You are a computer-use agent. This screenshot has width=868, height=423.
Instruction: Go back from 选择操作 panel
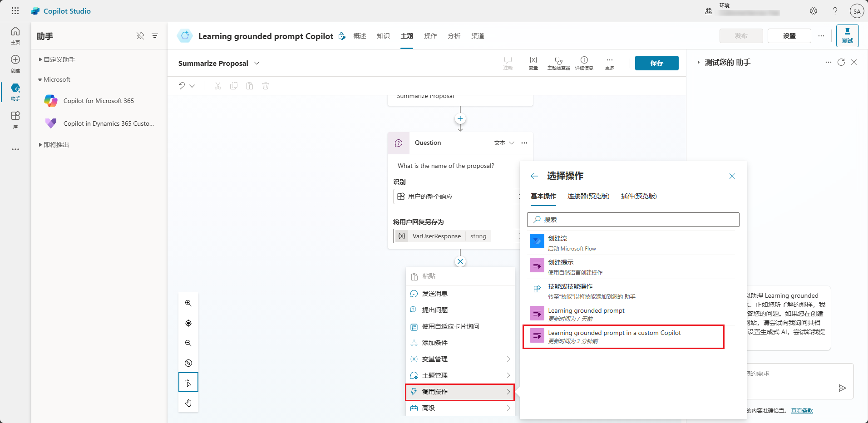(534, 176)
